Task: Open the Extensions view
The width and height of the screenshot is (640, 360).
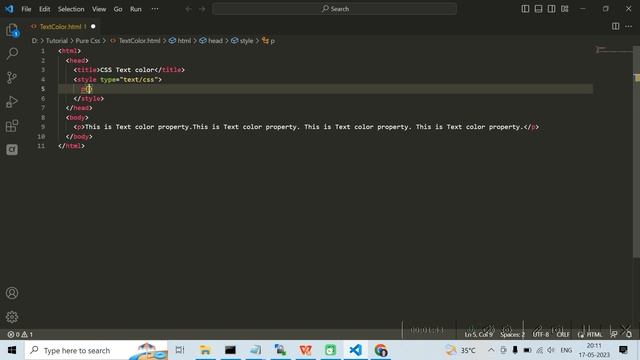Action: pos(12,126)
